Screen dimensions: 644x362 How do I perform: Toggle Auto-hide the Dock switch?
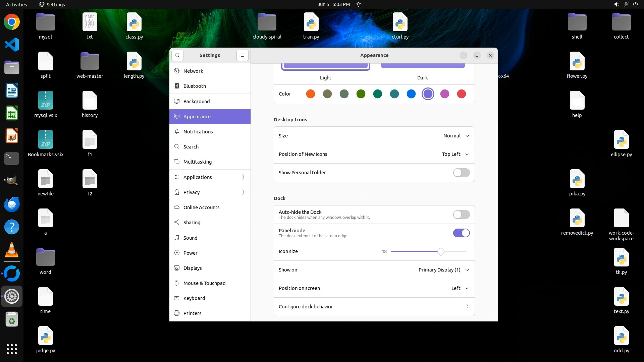coord(461,215)
